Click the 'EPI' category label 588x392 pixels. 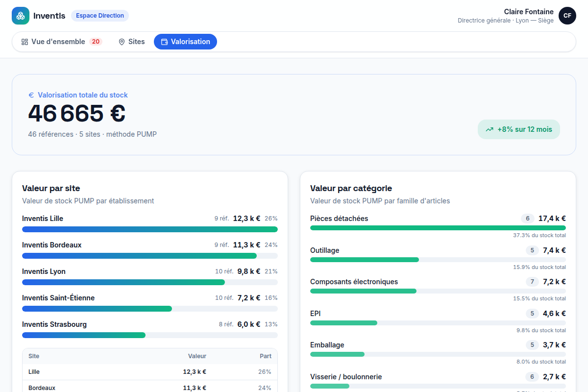click(x=316, y=314)
